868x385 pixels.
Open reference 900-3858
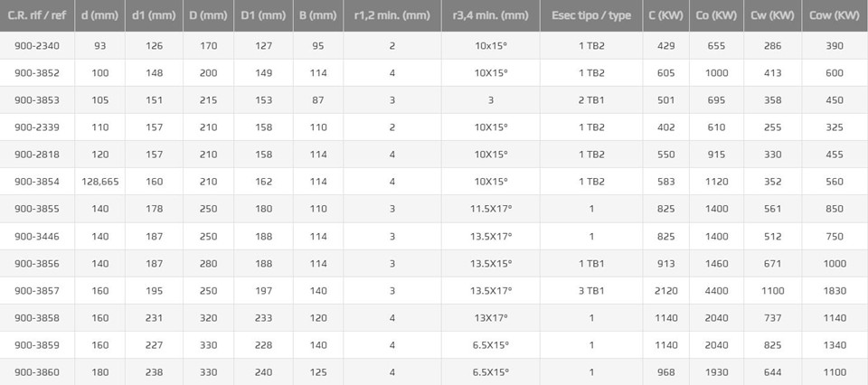[37, 318]
